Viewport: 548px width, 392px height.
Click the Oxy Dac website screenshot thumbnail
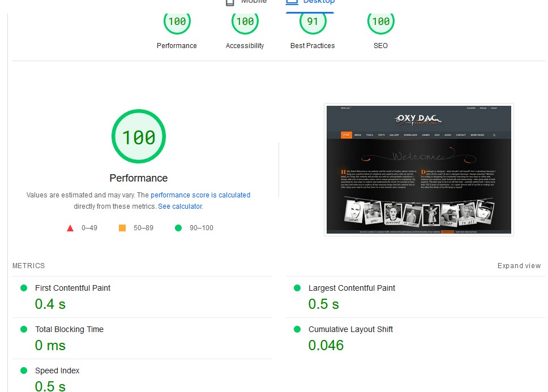pos(419,170)
